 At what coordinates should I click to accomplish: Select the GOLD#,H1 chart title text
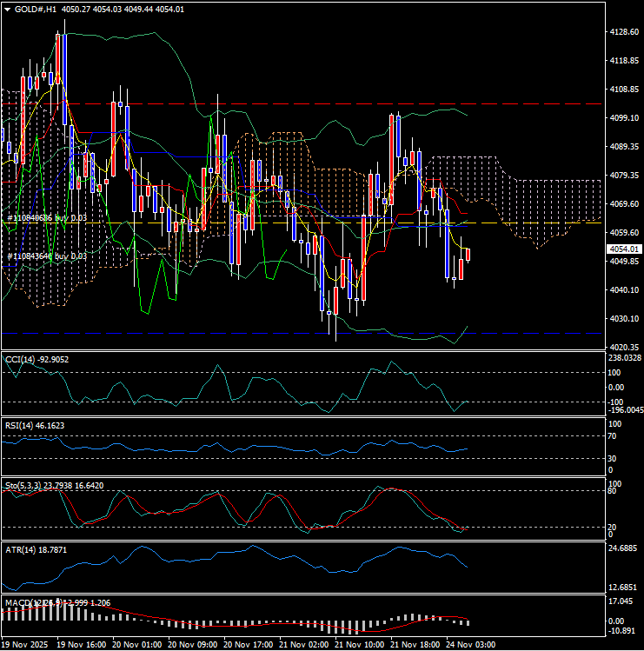[x=37, y=9]
